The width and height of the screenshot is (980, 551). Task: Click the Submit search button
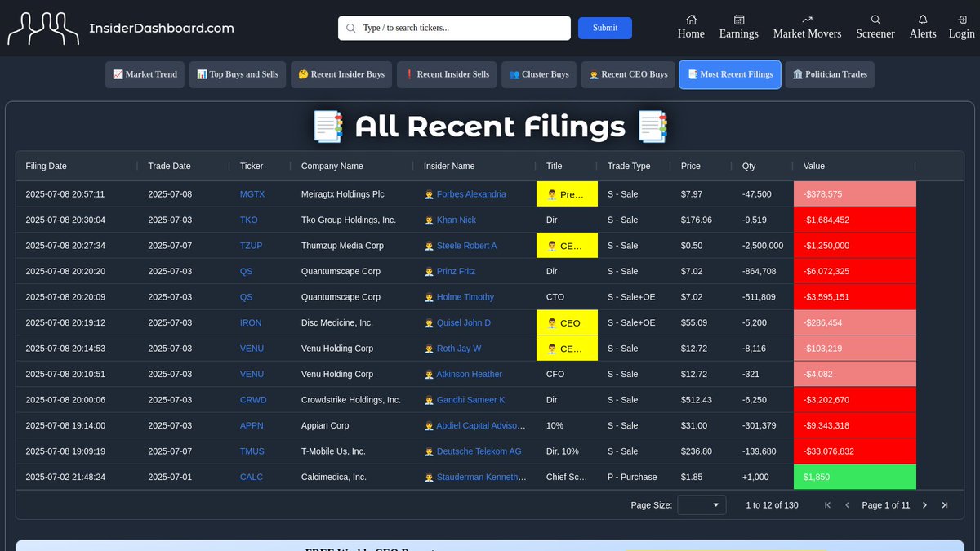(x=605, y=28)
